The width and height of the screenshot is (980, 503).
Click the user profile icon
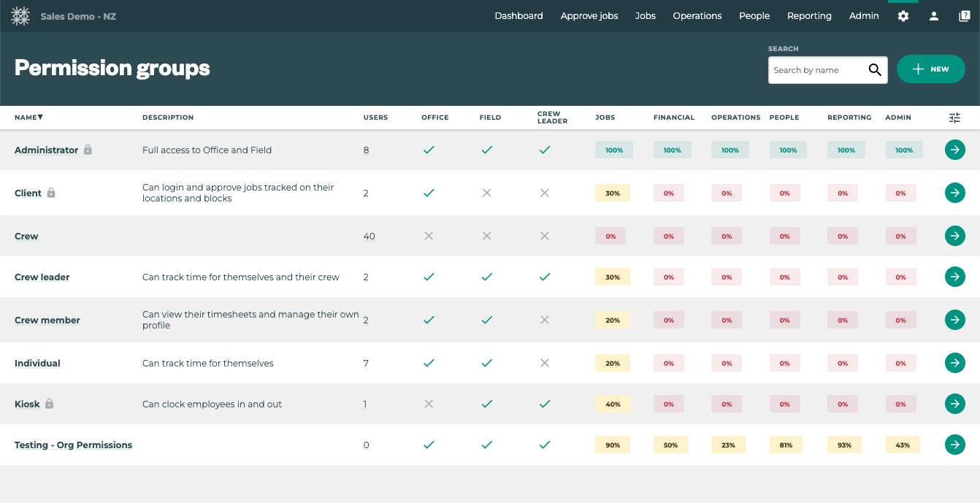[934, 15]
